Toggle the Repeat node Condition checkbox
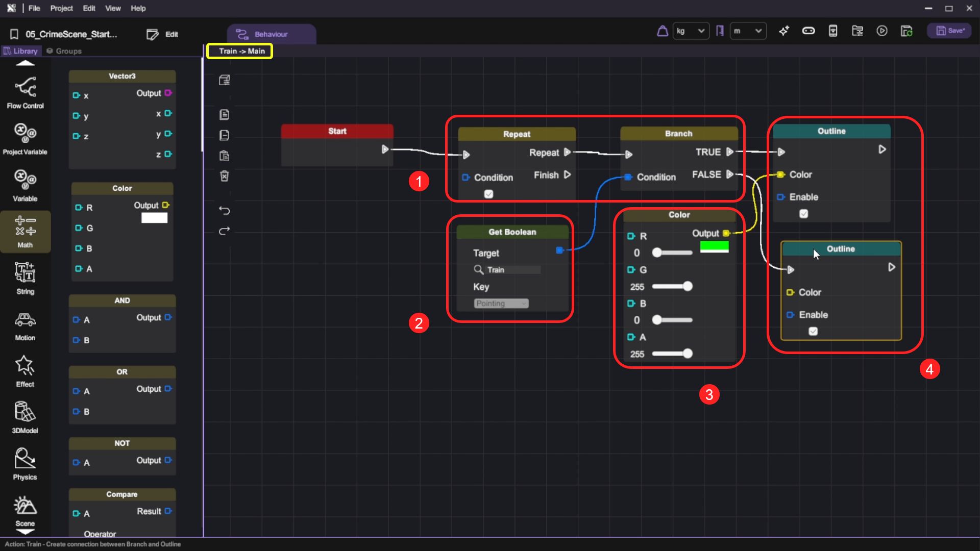980x551 pixels. (x=488, y=194)
